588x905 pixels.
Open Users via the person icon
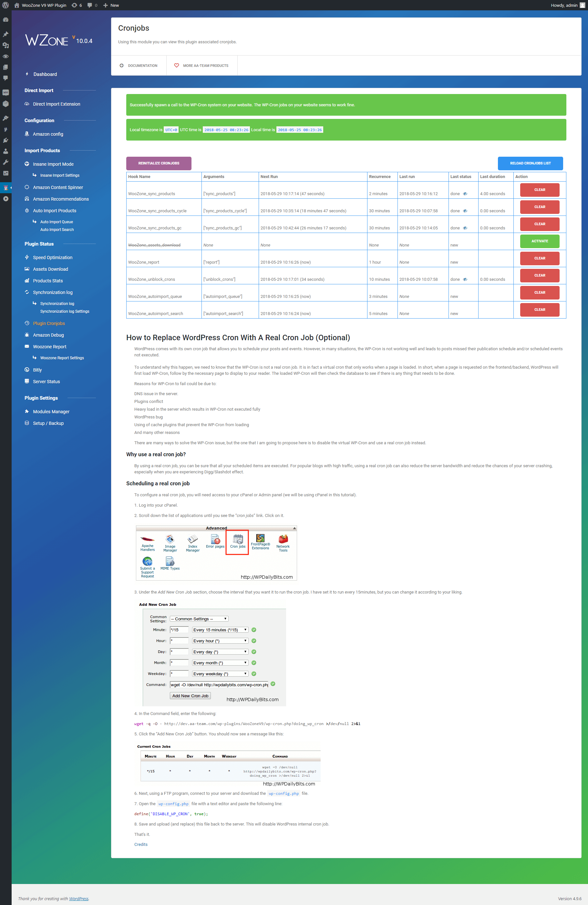6,151
